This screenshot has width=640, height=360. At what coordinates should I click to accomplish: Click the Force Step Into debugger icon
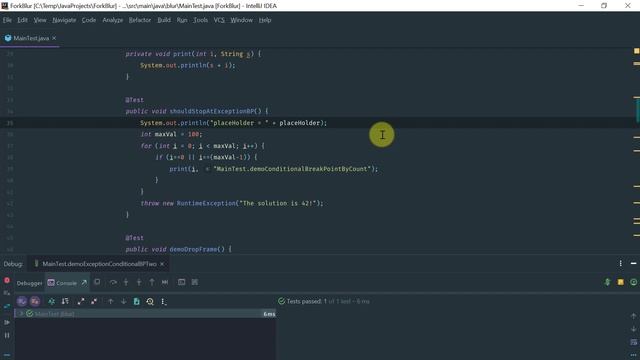(139, 282)
